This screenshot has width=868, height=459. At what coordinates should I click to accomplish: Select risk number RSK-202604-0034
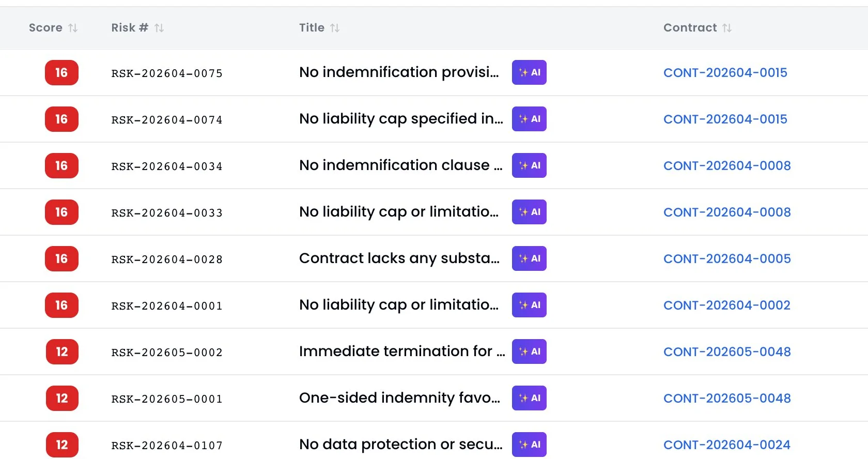pos(167,166)
